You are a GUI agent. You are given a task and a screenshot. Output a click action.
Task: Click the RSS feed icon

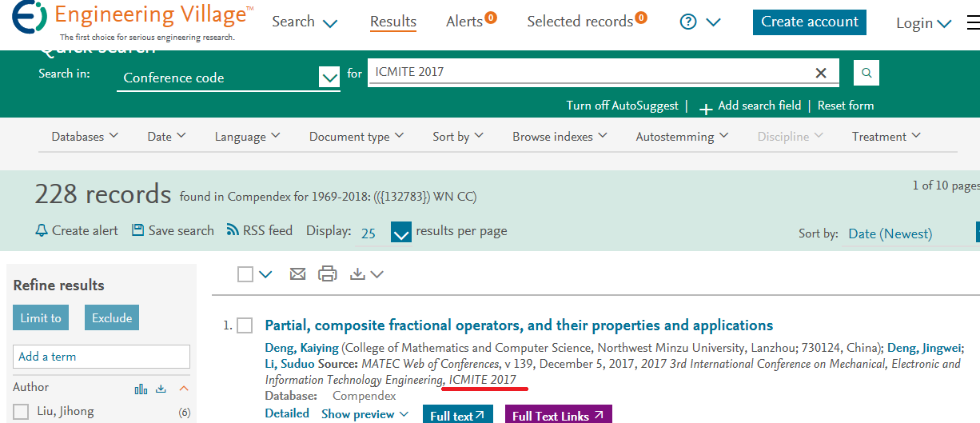(233, 230)
